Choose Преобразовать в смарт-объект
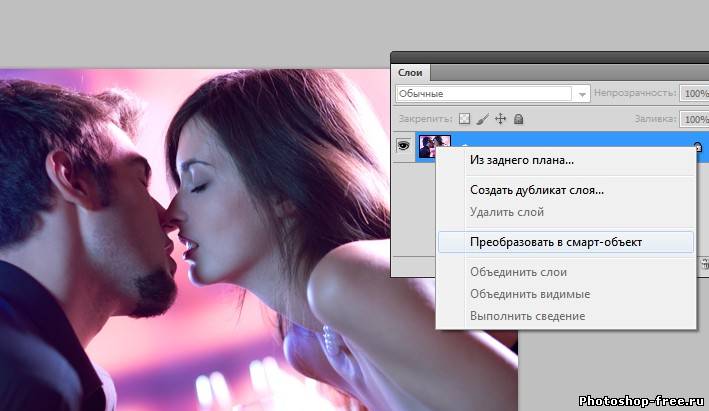 point(556,241)
